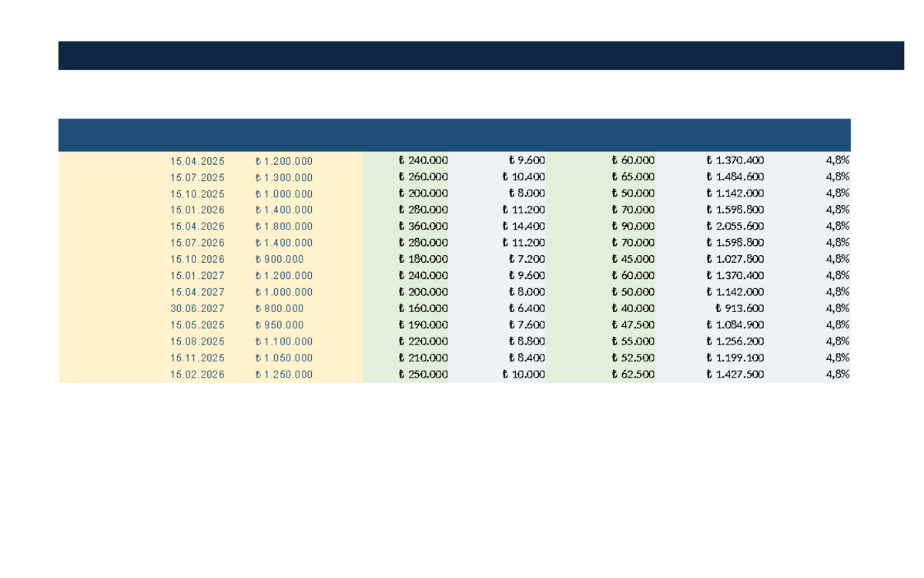This screenshot has width=924, height=578.
Task: Select the total cell ₺ 2.055.600
Action: (711, 226)
